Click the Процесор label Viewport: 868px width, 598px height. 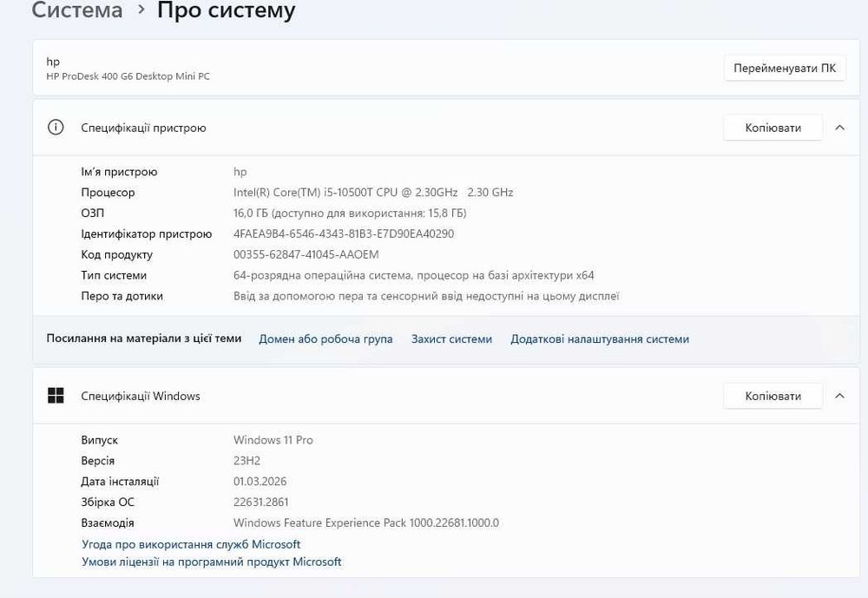(x=108, y=193)
